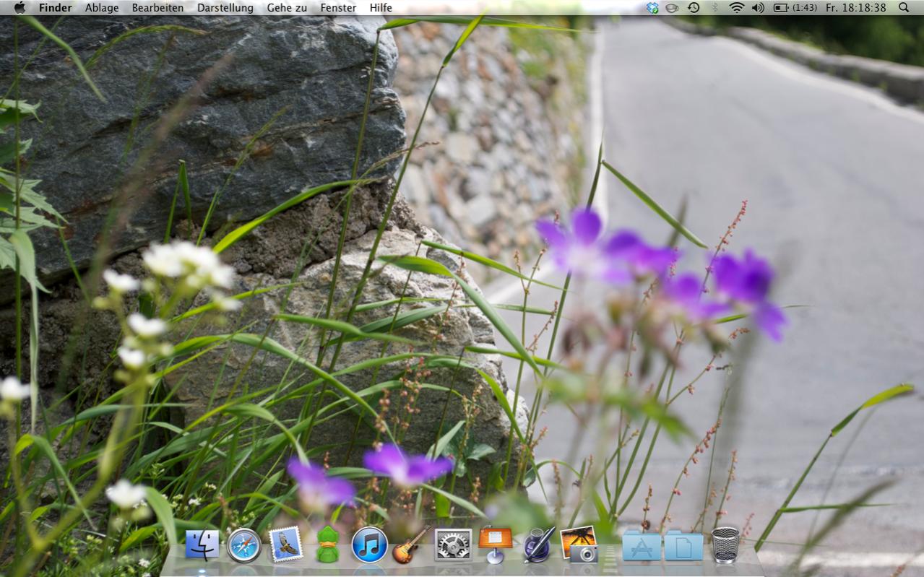The height and width of the screenshot is (577, 924).
Task: Open GarageBand guitar icon
Action: (x=411, y=545)
